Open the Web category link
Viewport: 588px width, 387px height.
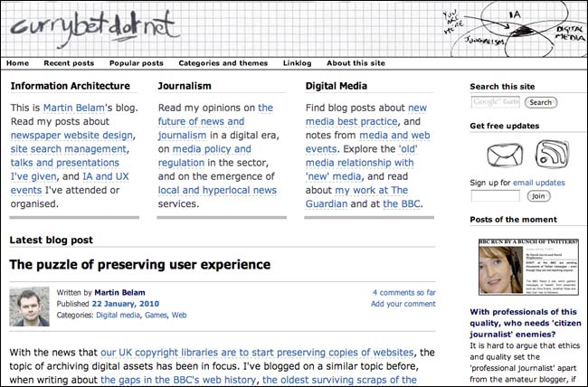pyautogui.click(x=179, y=315)
